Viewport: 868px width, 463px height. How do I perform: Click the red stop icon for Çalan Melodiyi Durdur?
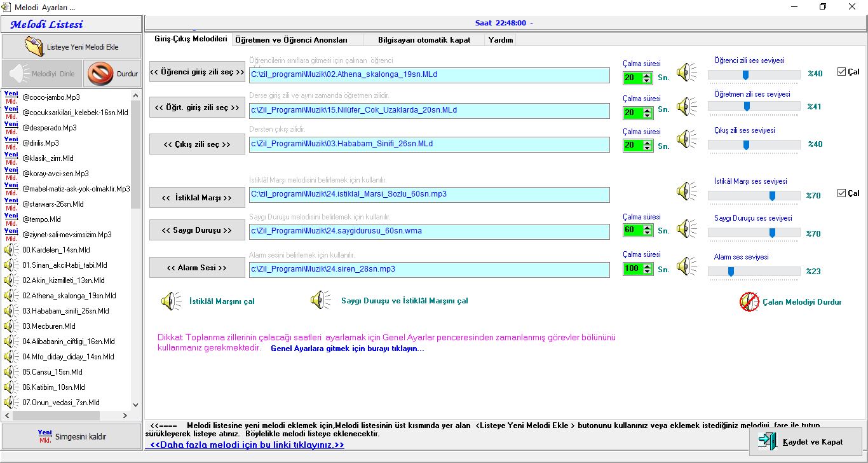[x=749, y=301]
